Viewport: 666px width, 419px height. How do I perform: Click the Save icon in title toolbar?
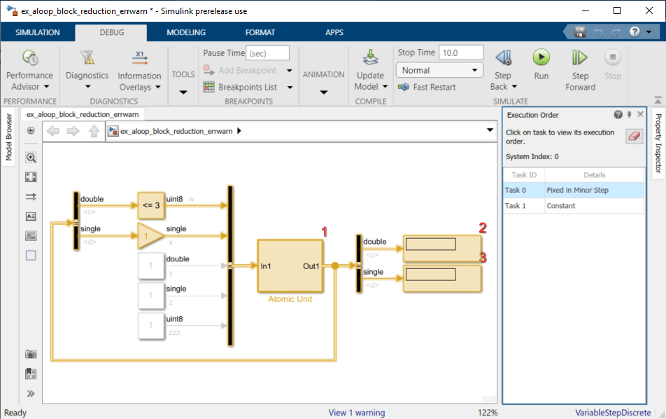(580, 32)
